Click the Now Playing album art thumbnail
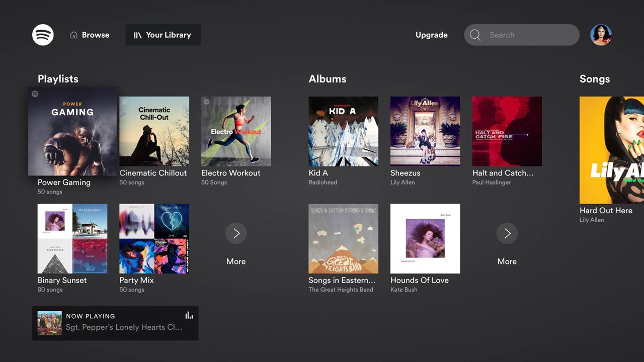This screenshot has height=362, width=644. pyautogui.click(x=50, y=323)
